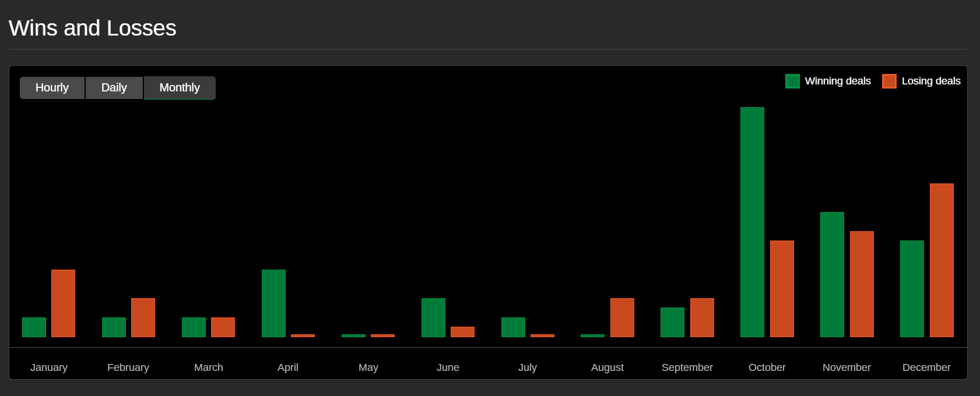The width and height of the screenshot is (980, 396).
Task: Click December's green winning deals bar
Action: [x=912, y=289]
